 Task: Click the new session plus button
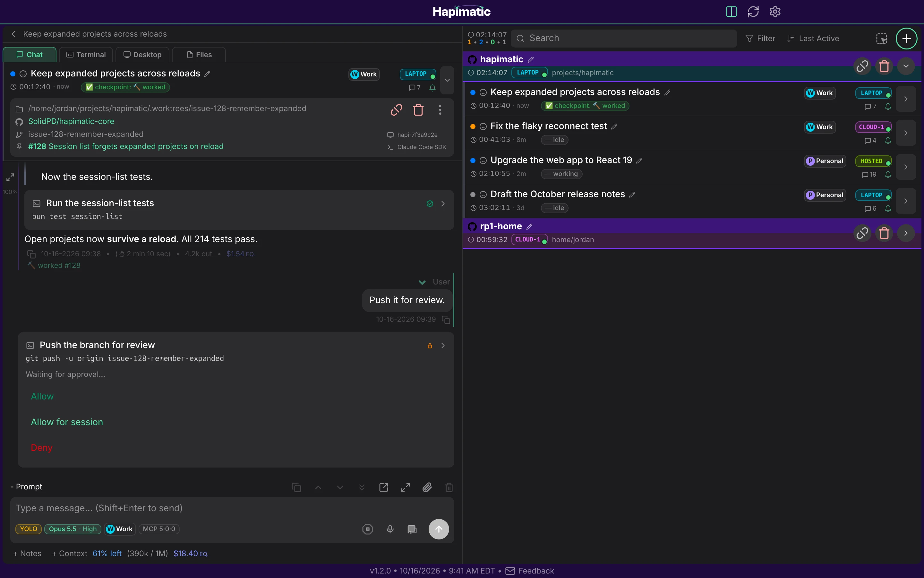coord(906,38)
